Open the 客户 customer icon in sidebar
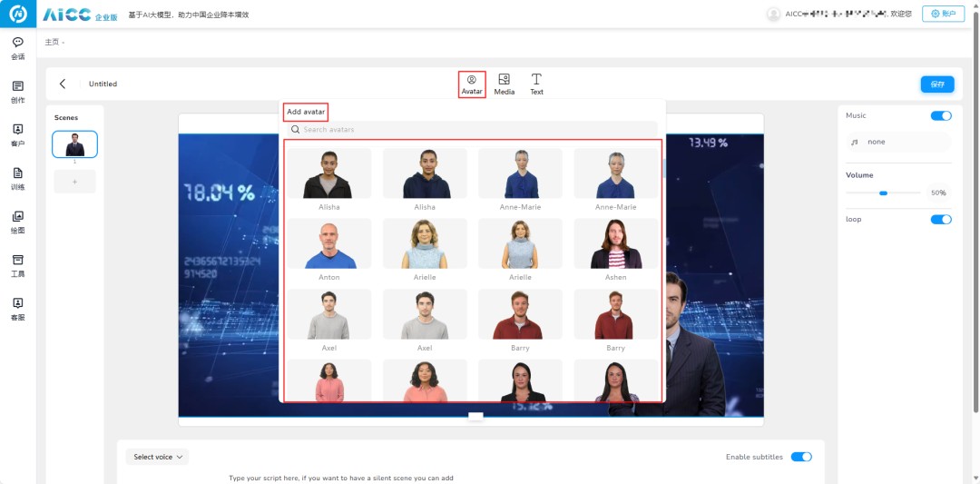980x484 pixels. point(18,130)
